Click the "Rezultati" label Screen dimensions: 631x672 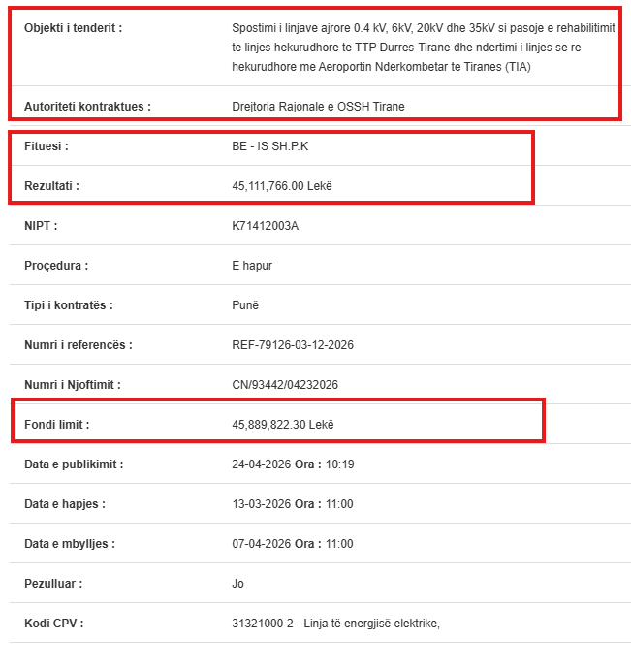pos(52,185)
